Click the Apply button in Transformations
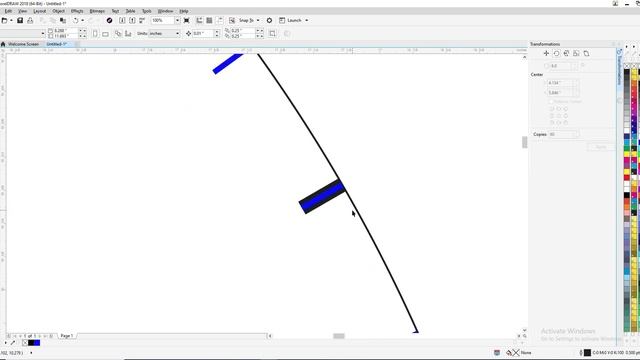This screenshot has width=640, height=360. pos(601,147)
